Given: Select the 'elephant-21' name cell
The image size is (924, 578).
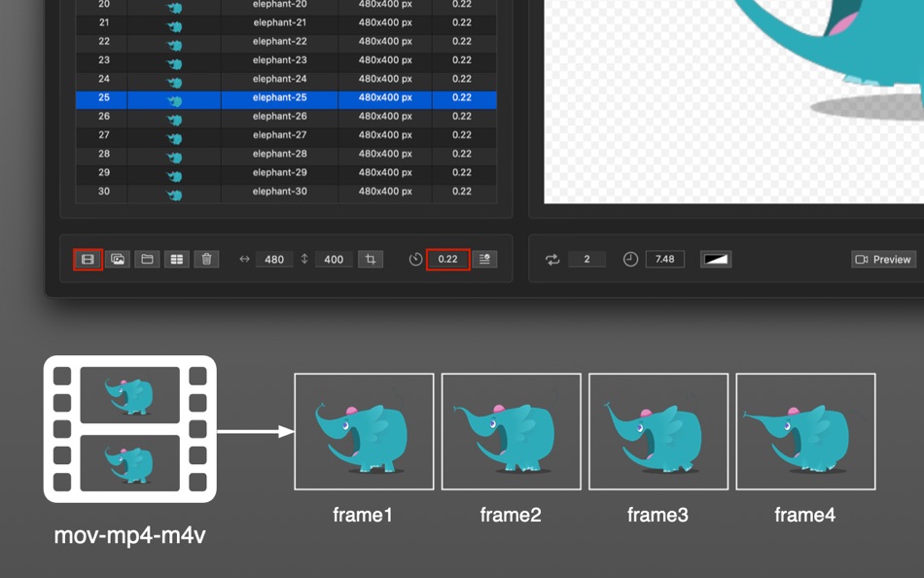Looking at the screenshot, I should coord(280,22).
